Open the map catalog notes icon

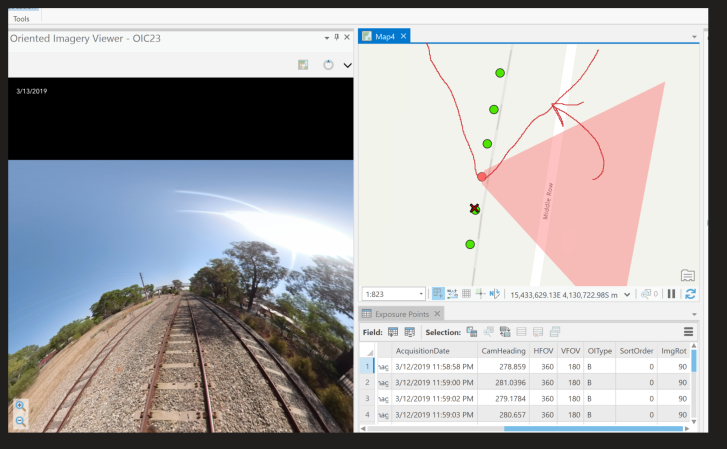(688, 276)
